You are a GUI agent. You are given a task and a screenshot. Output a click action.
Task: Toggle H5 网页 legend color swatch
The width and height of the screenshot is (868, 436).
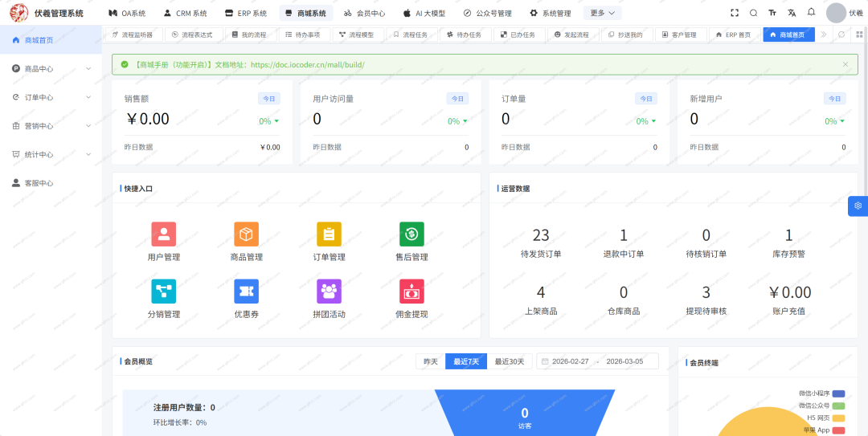coord(838,418)
